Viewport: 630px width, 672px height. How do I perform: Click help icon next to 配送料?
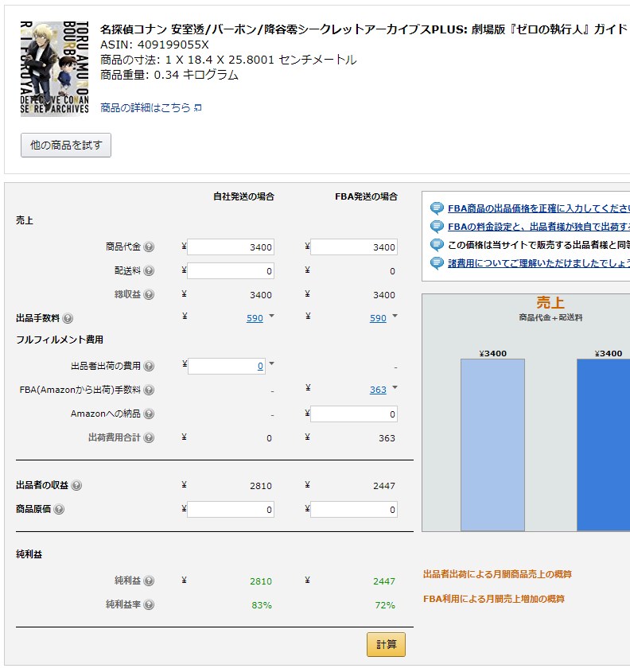[x=149, y=271]
